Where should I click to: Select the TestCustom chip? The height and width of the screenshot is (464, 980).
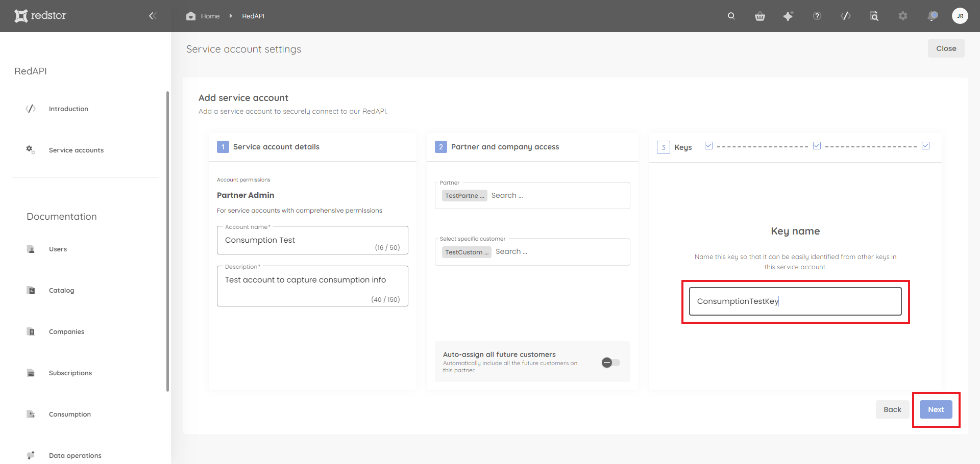[467, 252]
